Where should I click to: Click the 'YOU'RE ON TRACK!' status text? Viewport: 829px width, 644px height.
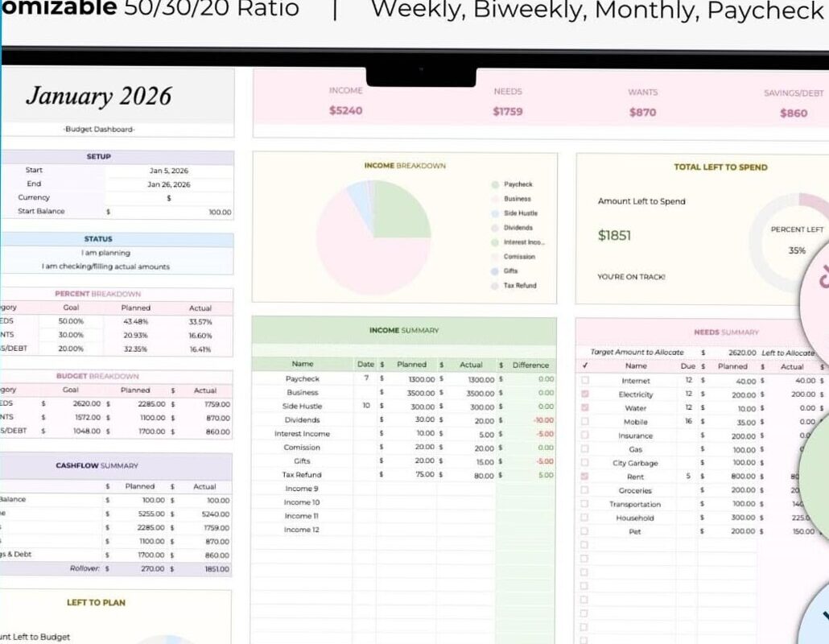[632, 275]
